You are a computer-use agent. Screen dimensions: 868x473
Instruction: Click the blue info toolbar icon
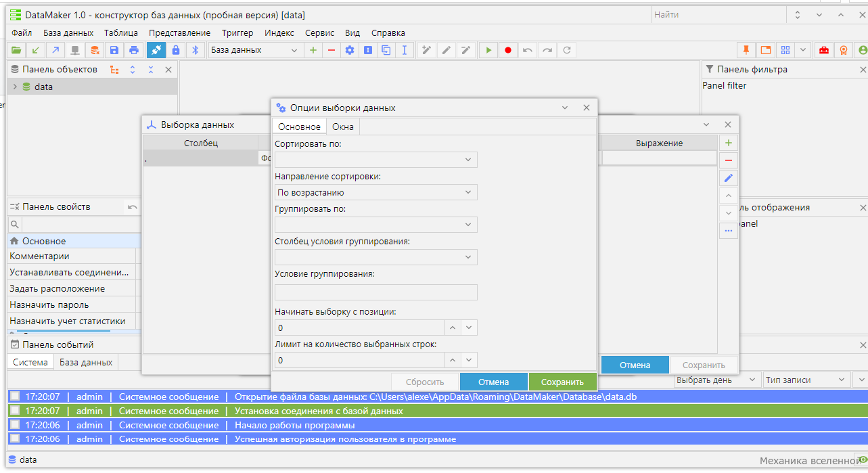pyautogui.click(x=368, y=50)
